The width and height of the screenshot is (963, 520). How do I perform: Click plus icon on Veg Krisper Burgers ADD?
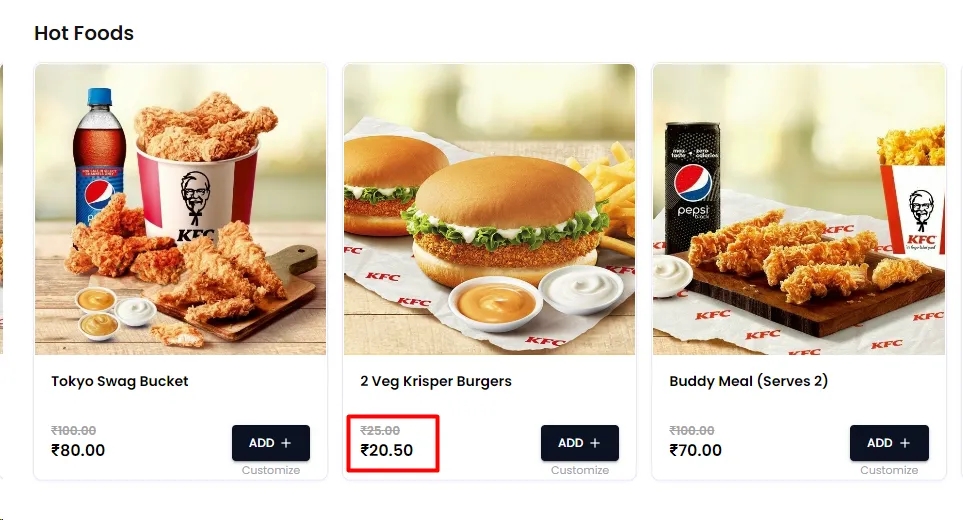click(x=595, y=443)
